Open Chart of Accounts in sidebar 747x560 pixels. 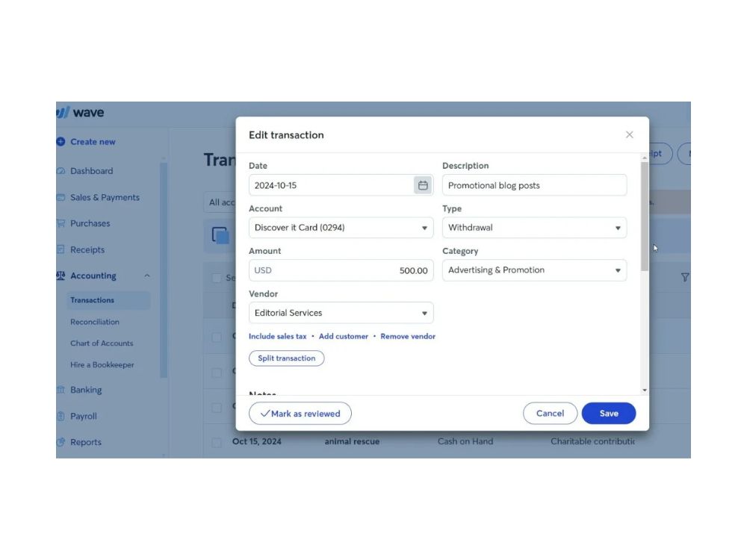pos(102,343)
